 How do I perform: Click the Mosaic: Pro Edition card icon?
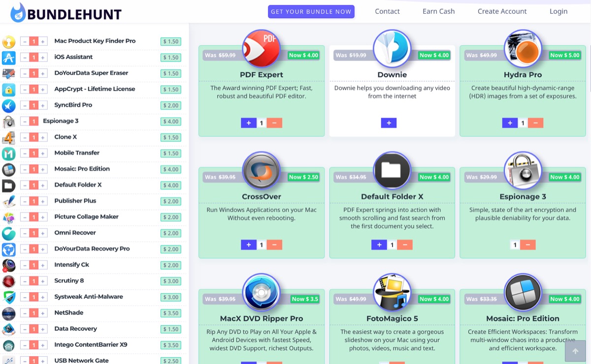click(523, 292)
